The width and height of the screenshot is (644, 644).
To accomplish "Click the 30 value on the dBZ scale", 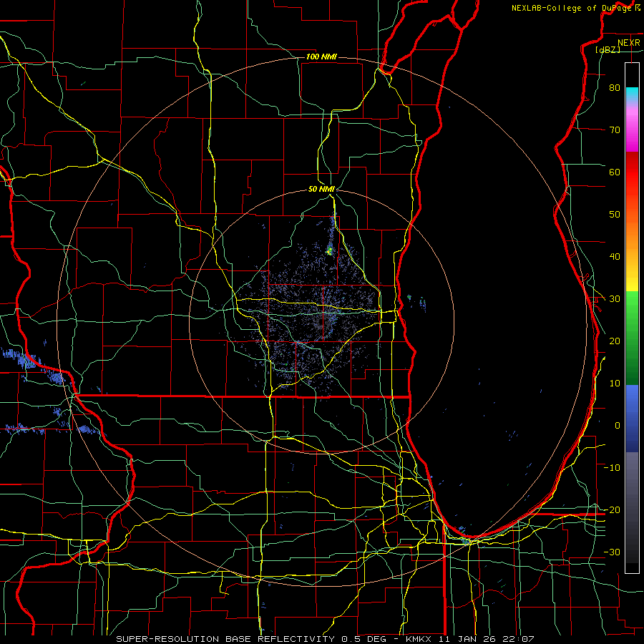I will point(615,299).
